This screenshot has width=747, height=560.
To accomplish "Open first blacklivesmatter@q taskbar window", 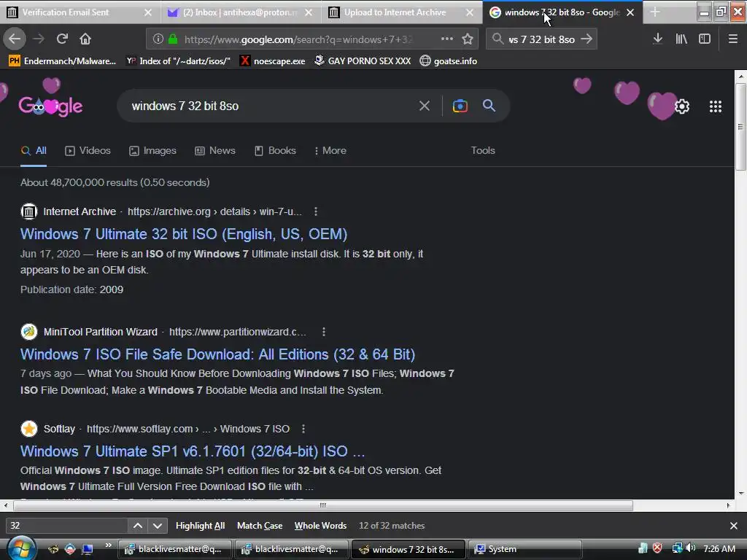I will pos(174,549).
